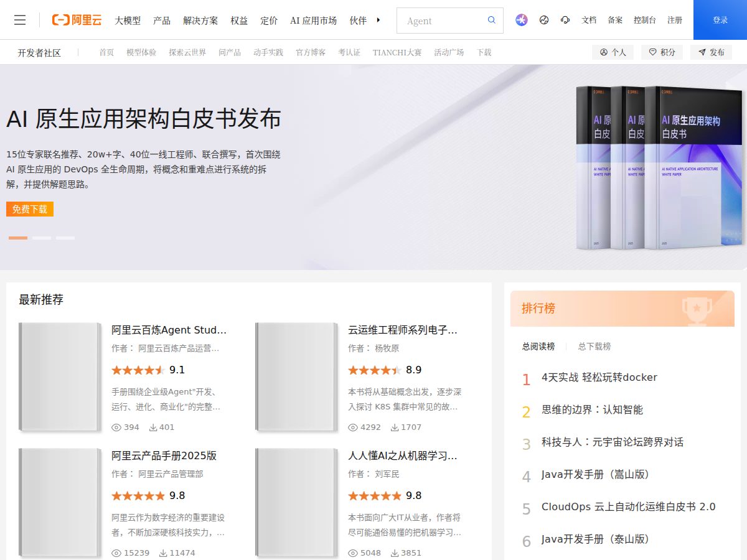Expand more navigation items arrow
This screenshot has width=747, height=560.
click(378, 20)
